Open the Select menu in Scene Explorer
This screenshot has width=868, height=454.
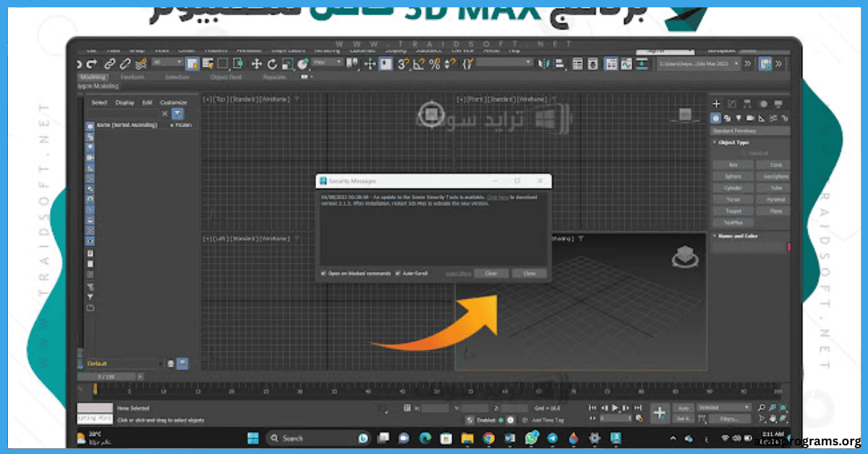[100, 103]
